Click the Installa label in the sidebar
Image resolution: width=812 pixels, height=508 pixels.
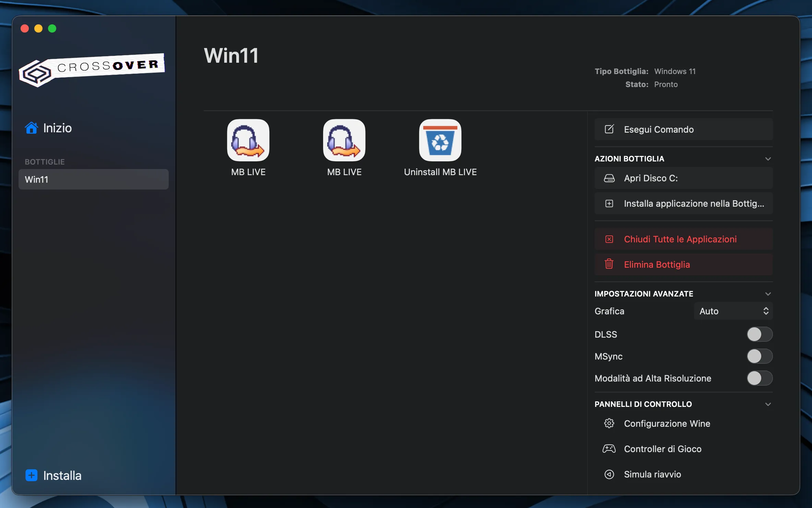(x=62, y=475)
